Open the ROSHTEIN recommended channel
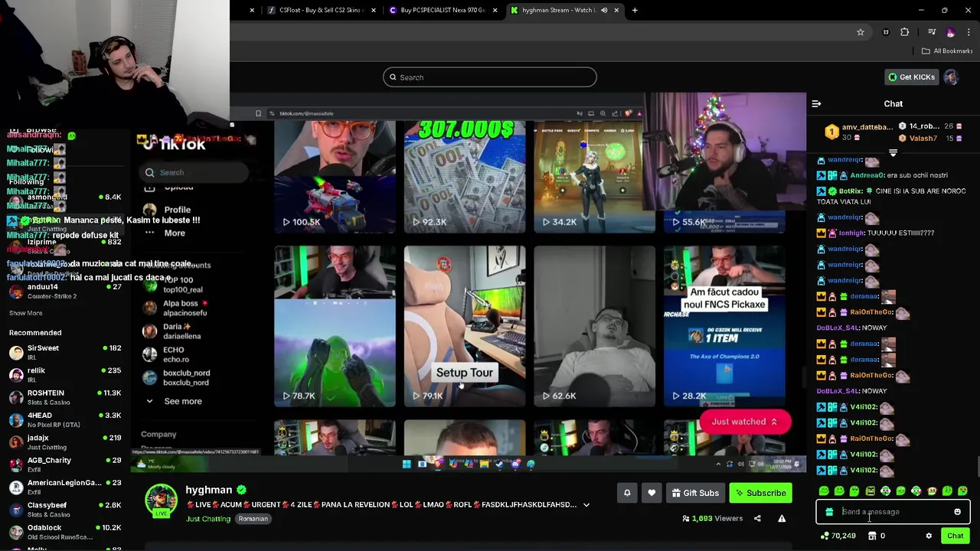Viewport: 980px width, 551px height. pyautogui.click(x=65, y=397)
